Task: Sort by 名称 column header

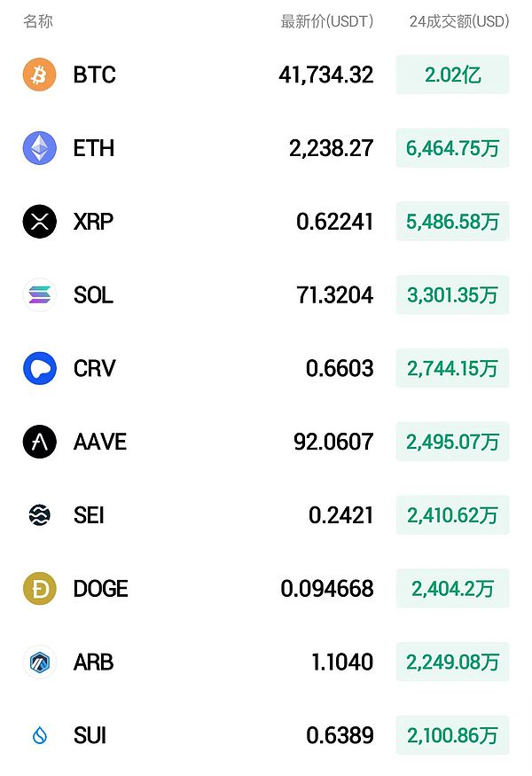Action: coord(38,21)
